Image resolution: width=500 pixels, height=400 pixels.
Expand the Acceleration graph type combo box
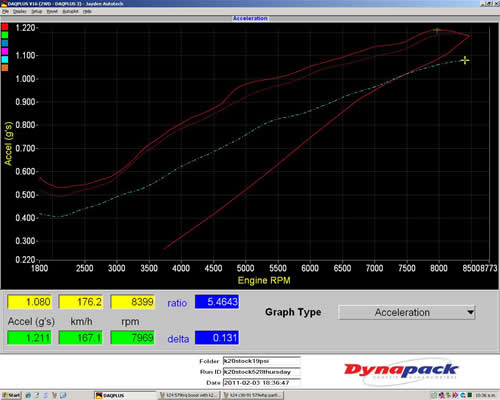click(x=407, y=313)
